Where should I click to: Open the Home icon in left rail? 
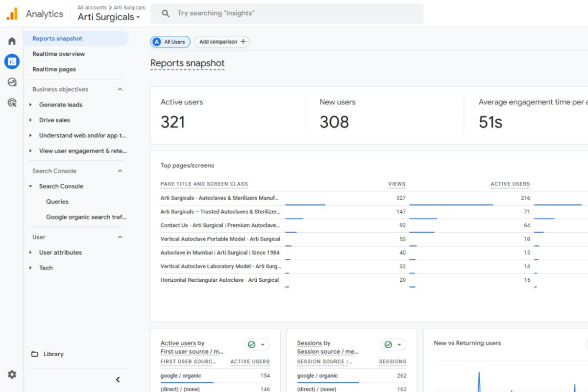[x=12, y=41]
